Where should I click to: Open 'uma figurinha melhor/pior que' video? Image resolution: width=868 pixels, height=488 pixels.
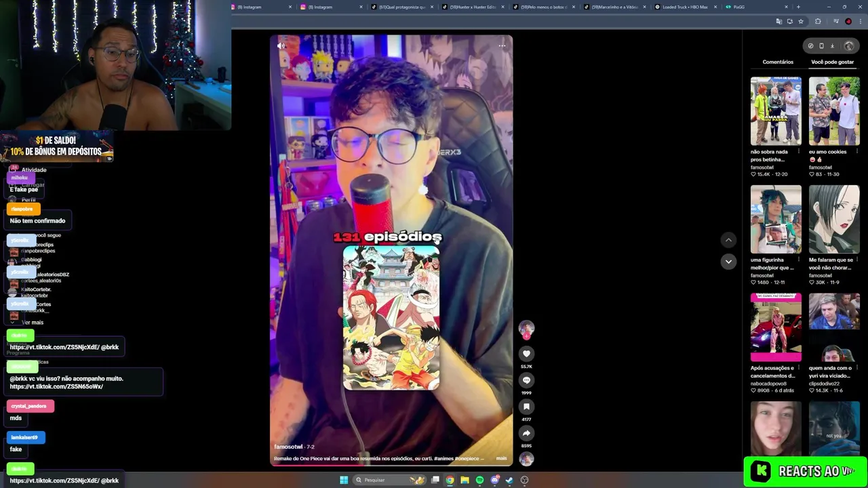point(776,220)
